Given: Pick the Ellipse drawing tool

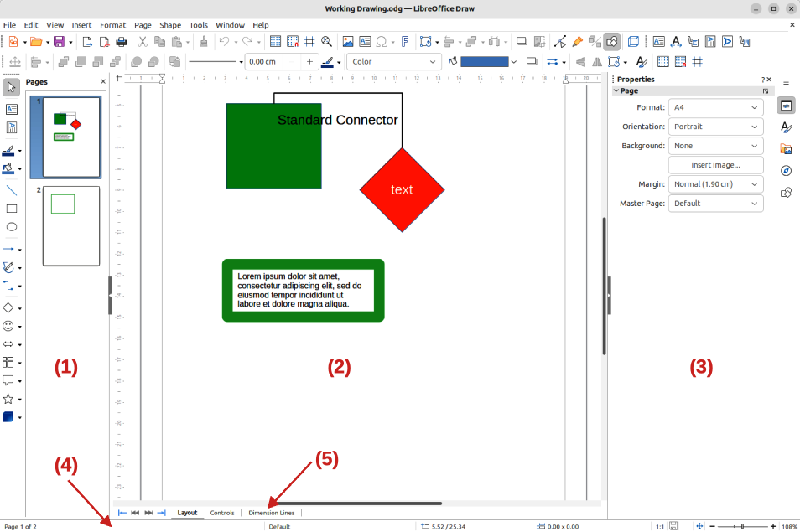Looking at the screenshot, I should [11, 227].
